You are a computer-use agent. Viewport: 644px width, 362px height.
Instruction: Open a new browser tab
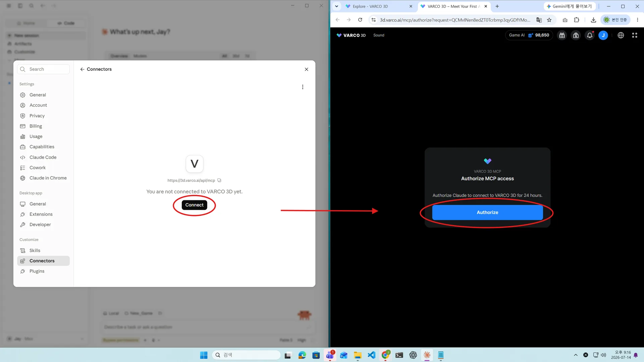pyautogui.click(x=497, y=6)
